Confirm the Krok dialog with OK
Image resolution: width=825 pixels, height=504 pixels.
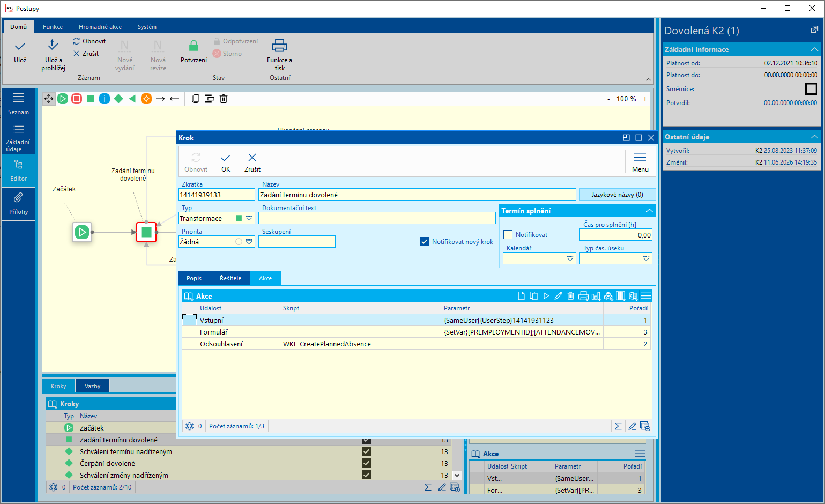pos(226,162)
